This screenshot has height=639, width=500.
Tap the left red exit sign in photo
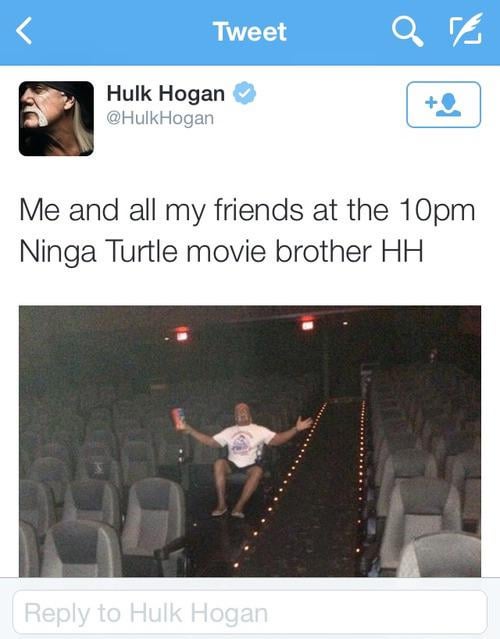click(x=182, y=333)
